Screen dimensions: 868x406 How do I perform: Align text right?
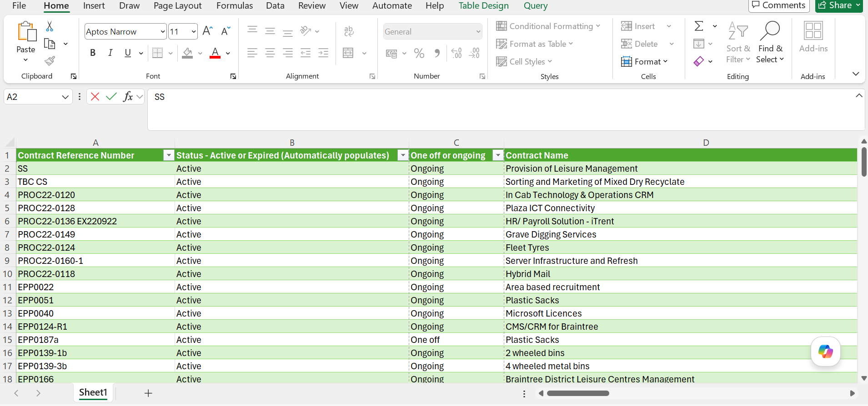coord(288,53)
